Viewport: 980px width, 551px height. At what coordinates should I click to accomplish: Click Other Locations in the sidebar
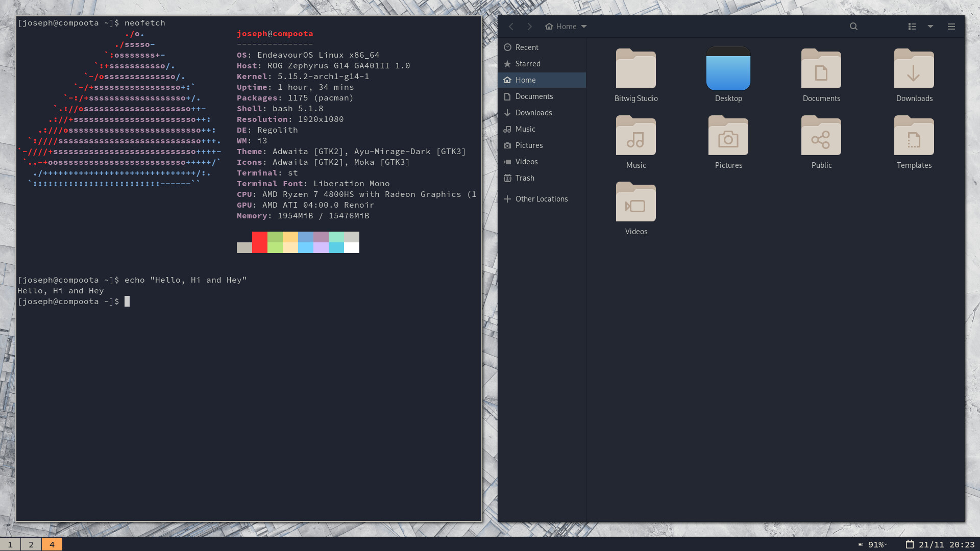coord(542,199)
